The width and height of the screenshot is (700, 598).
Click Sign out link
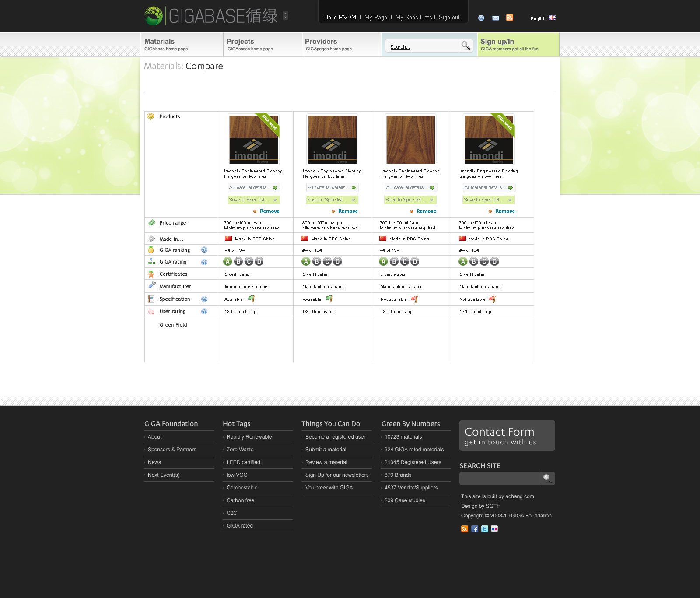(x=449, y=18)
